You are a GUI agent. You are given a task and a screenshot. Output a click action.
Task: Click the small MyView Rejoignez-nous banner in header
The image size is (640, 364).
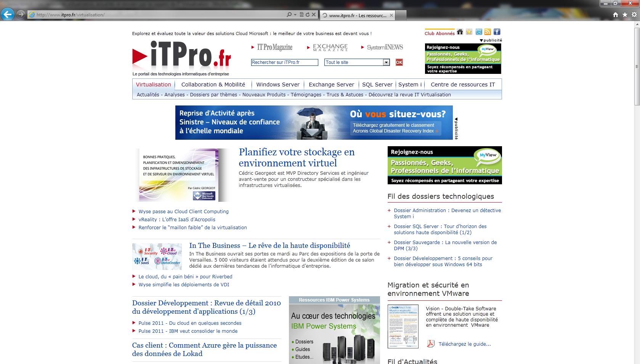[463, 59]
